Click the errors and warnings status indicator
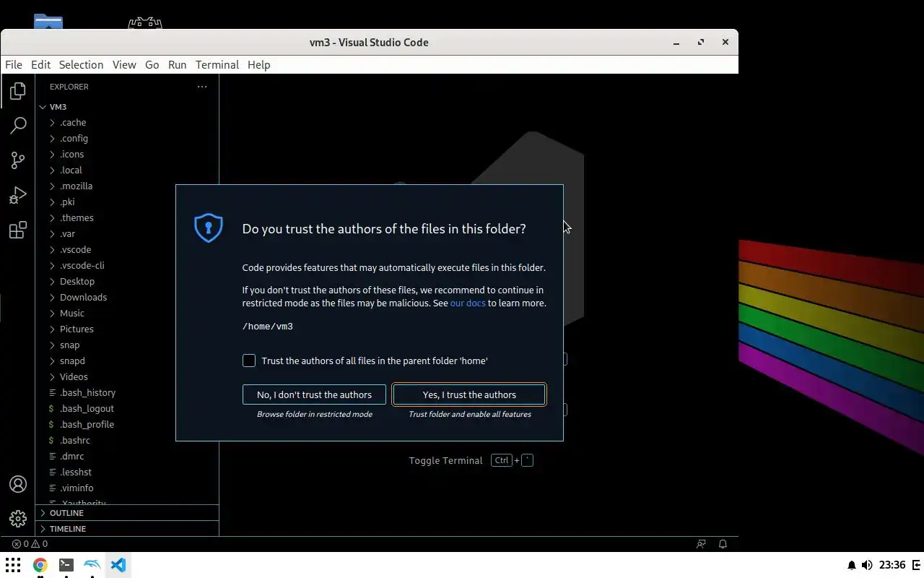Image resolution: width=924 pixels, height=578 pixels. pyautogui.click(x=30, y=544)
